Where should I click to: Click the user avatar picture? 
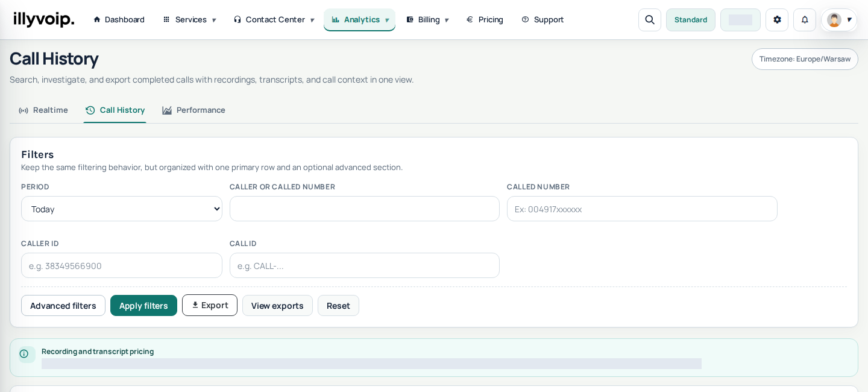point(834,20)
